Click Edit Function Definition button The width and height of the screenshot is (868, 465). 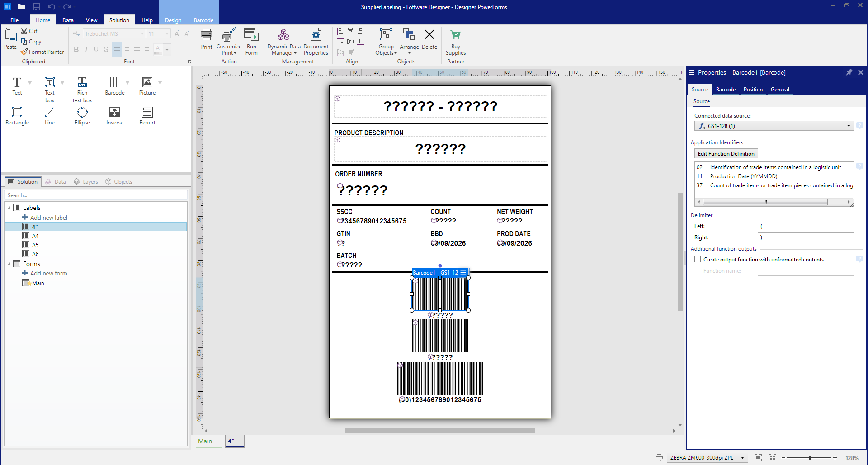pyautogui.click(x=726, y=154)
